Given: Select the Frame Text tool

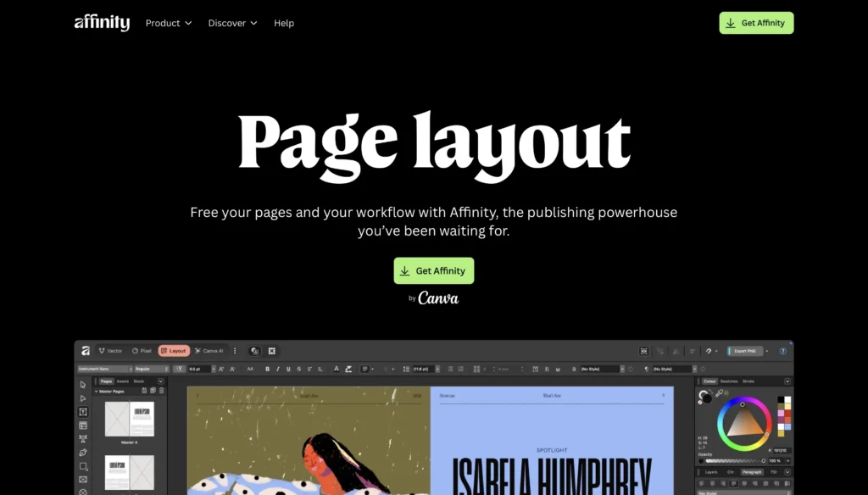Looking at the screenshot, I should point(83,412).
